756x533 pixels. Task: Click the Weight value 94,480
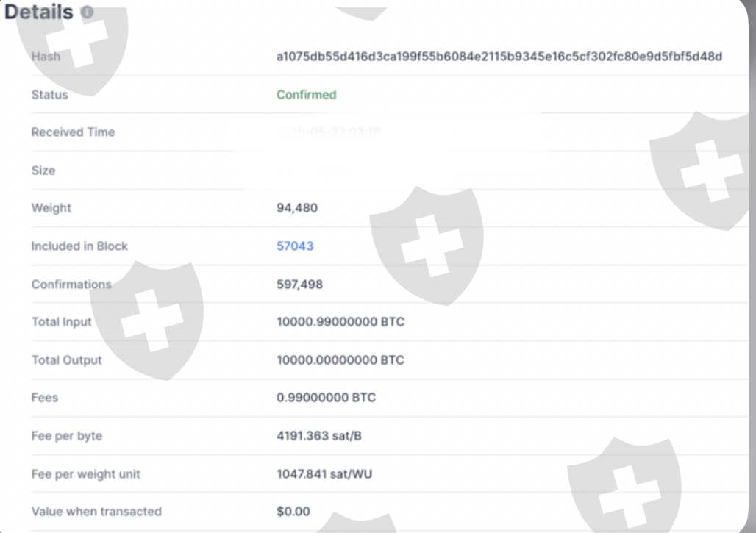(297, 208)
